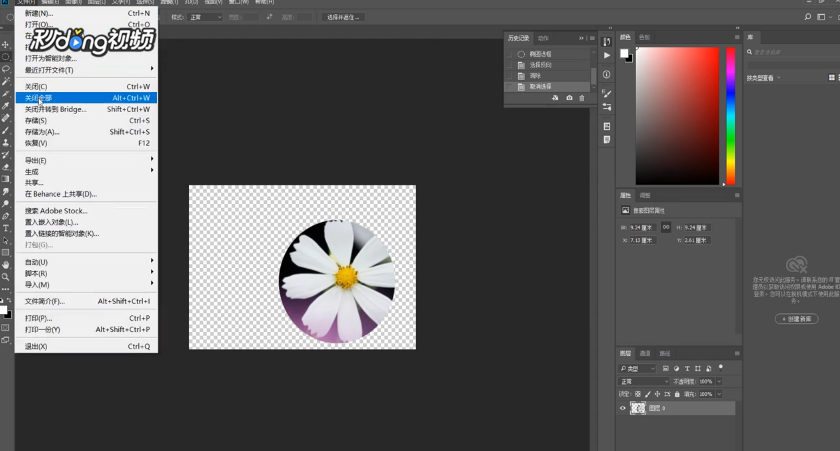Screen dimensions: 840x451
Task: Pick a color in the red color field
Action: coord(677,116)
